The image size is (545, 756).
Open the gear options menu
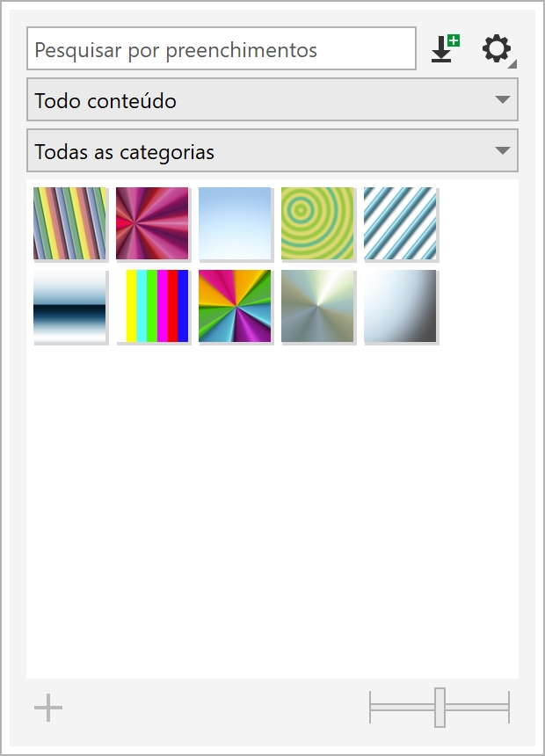click(x=497, y=48)
